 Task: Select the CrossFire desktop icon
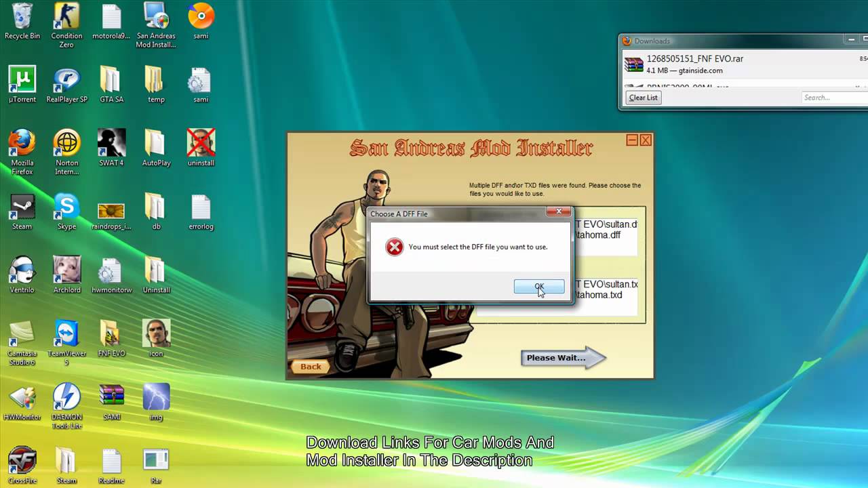point(22,466)
